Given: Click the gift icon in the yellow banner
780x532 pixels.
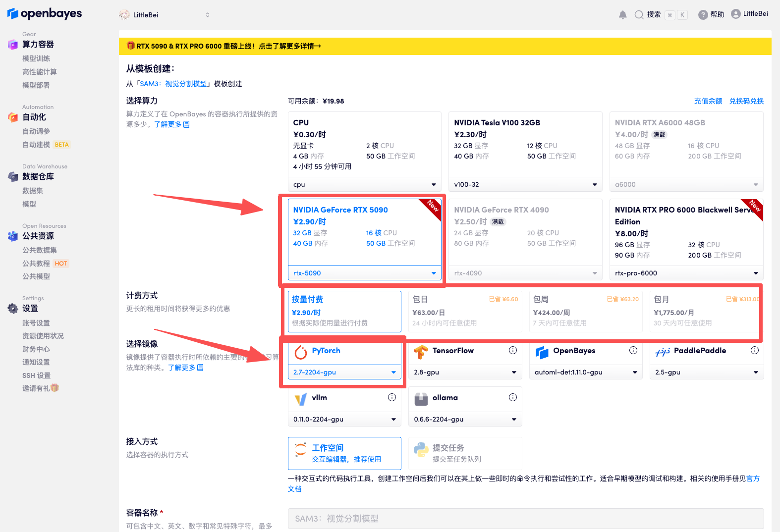Looking at the screenshot, I should (x=131, y=46).
